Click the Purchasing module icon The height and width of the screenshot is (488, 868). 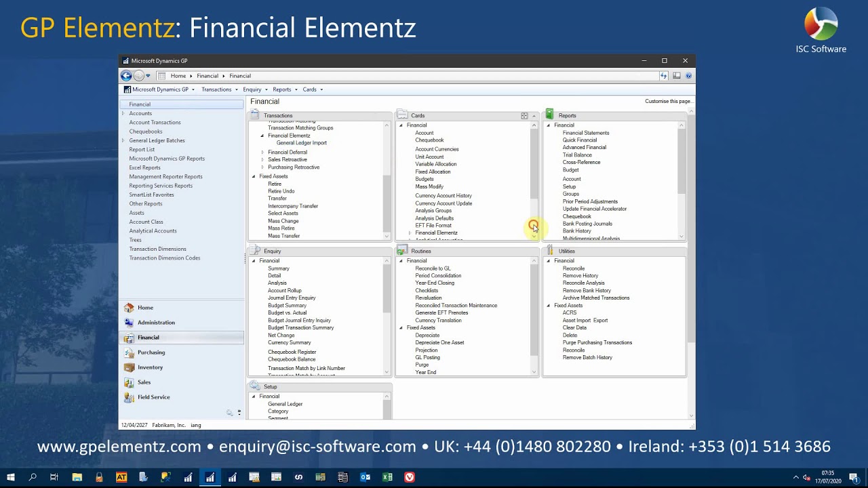click(129, 352)
